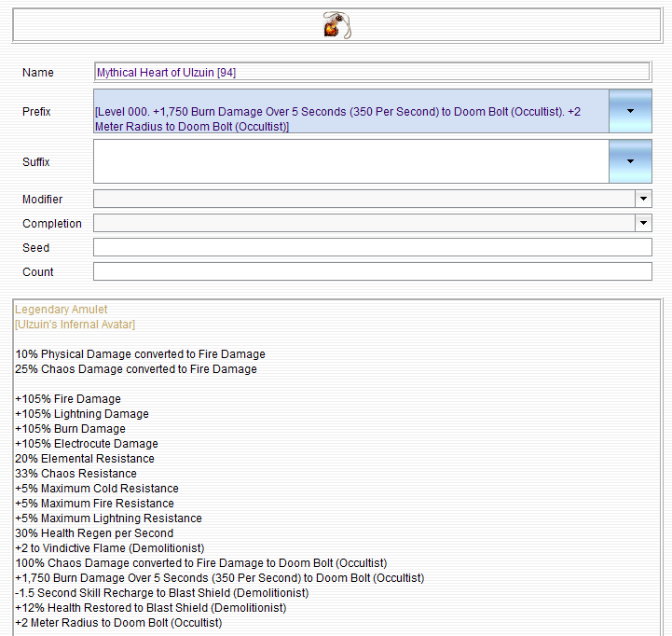The width and height of the screenshot is (672, 636).
Task: Click '25% Chaos Damage converted to Fire Damage'
Action: 136,369
